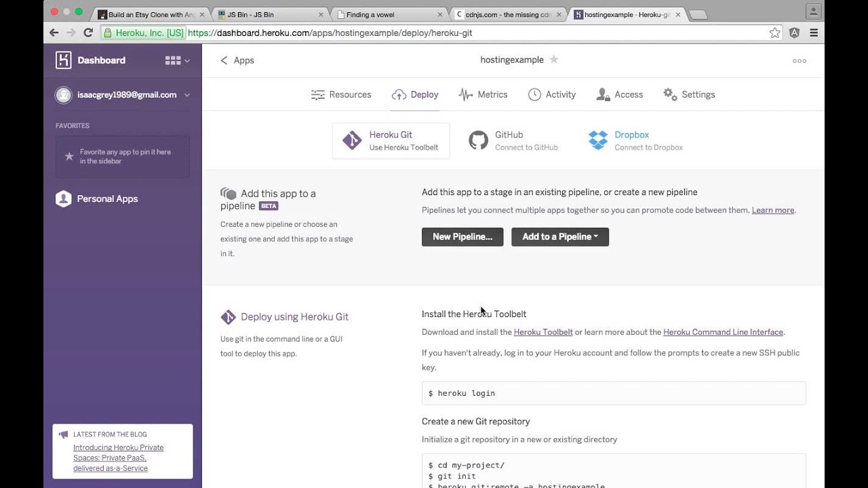Go back to Apps using the chevron
Viewport: 868px width, 488px height.
click(x=224, y=60)
